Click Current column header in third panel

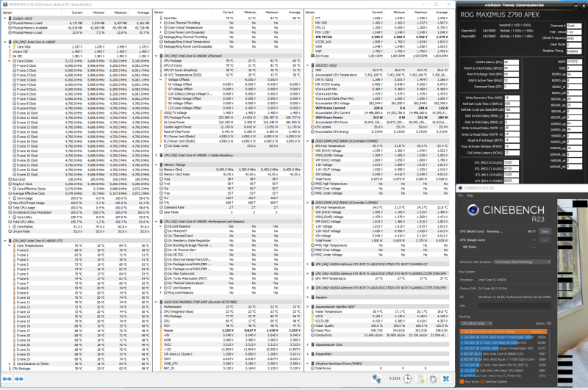click(x=376, y=12)
